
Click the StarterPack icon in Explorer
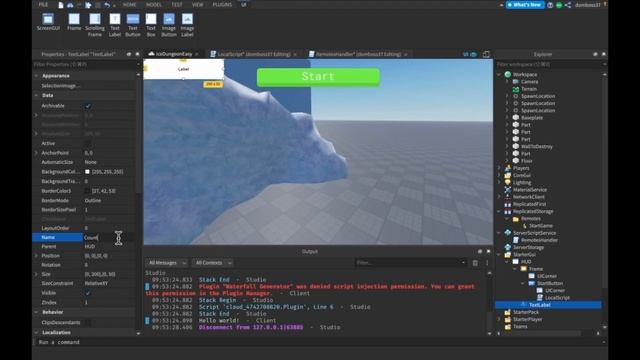pos(508,312)
